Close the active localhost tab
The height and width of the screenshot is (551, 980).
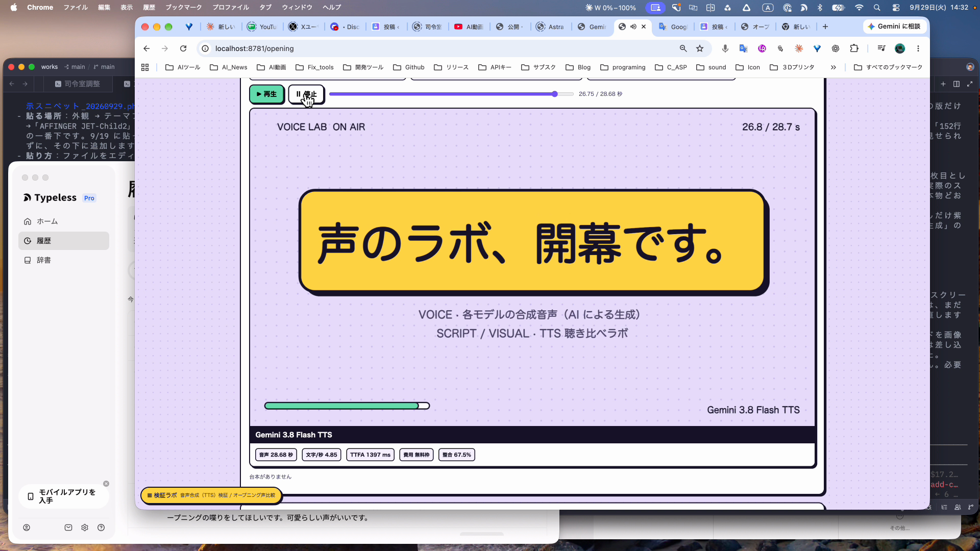[x=644, y=27]
